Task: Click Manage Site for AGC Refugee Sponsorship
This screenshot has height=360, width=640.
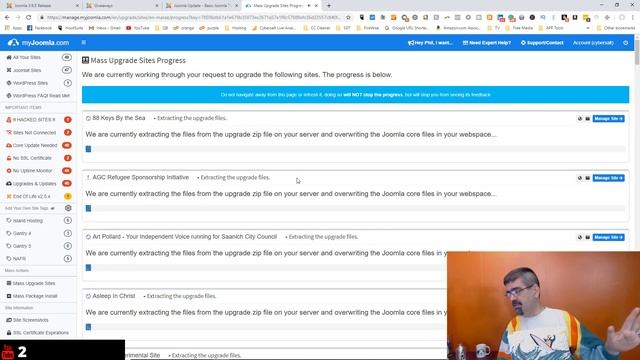Action: coord(608,178)
